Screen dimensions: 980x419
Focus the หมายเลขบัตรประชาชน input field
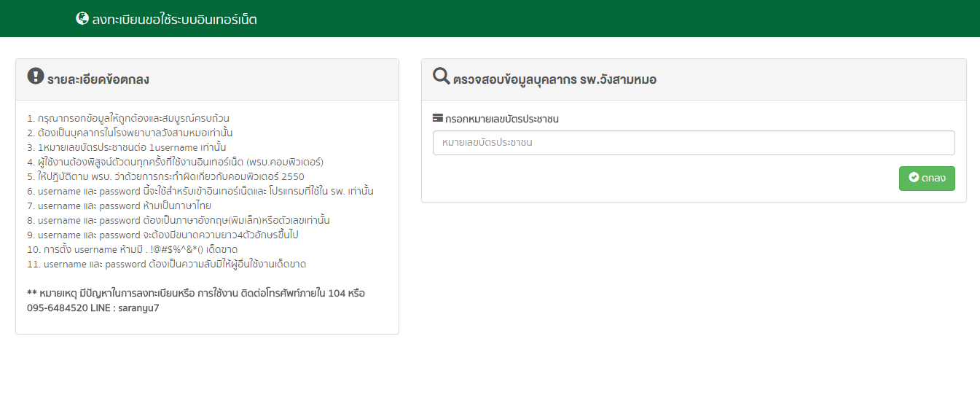click(x=693, y=143)
